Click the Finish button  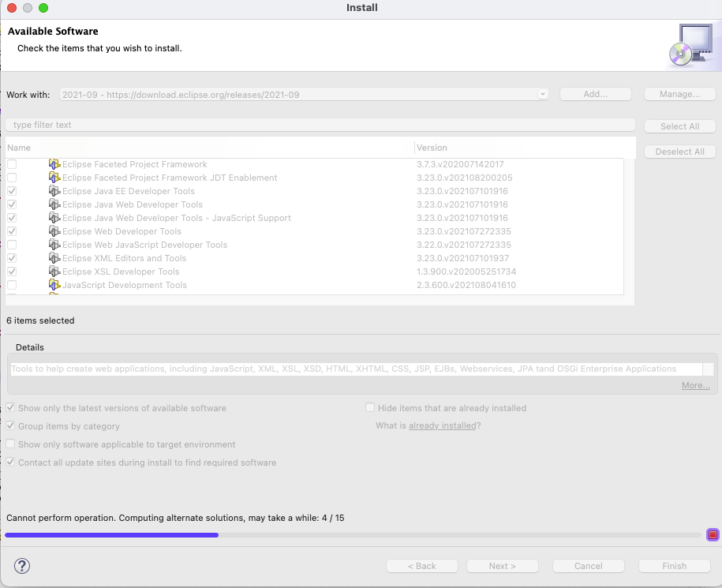click(674, 566)
